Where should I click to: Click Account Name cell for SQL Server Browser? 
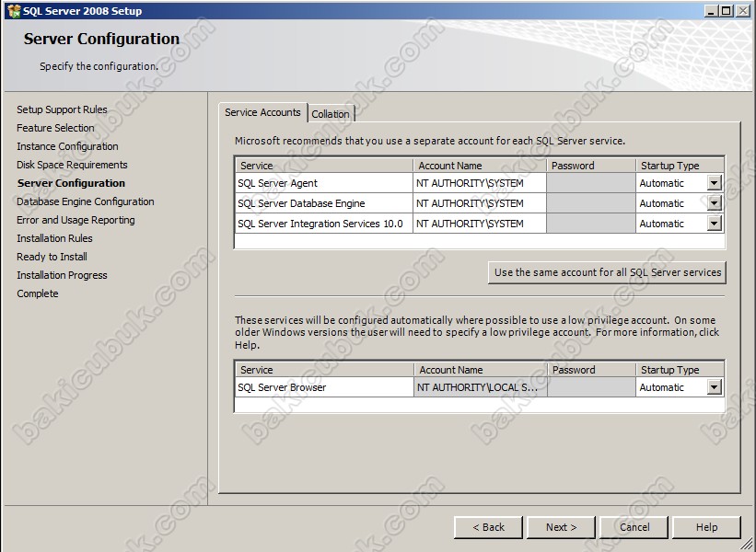point(481,387)
